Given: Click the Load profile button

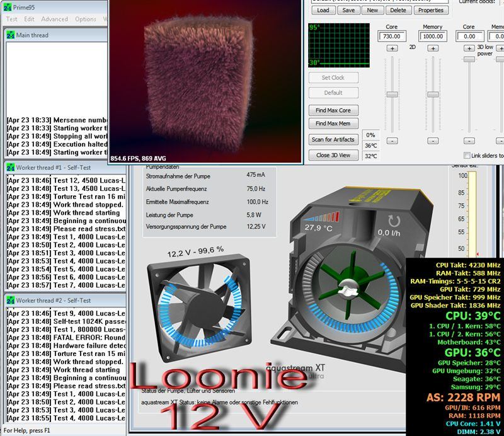Looking at the screenshot, I should coord(323,10).
